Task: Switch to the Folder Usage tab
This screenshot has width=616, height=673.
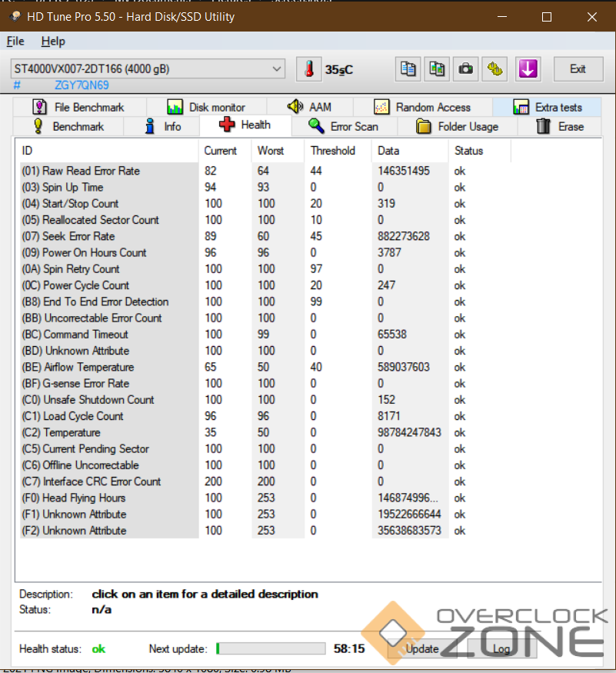Action: click(x=458, y=127)
